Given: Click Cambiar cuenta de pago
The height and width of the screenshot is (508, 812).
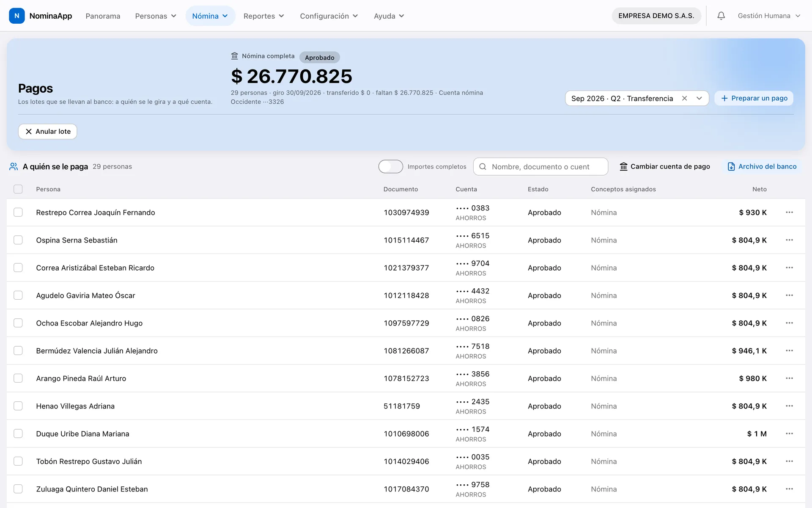Looking at the screenshot, I should pos(665,167).
